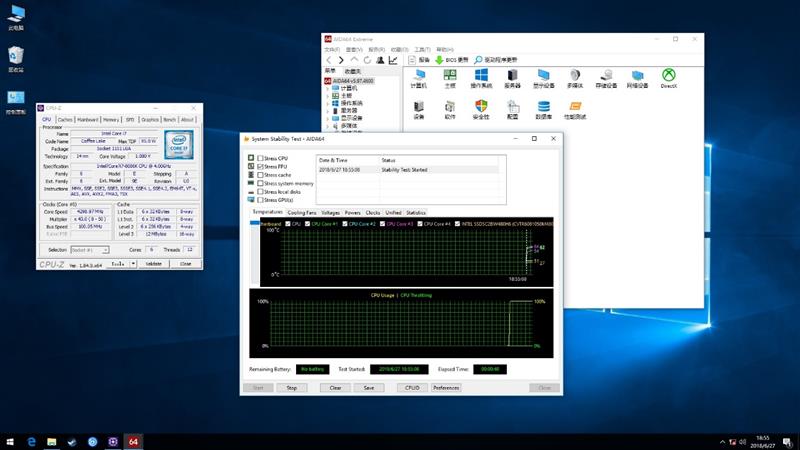800x450 pixels.
Task: Open the Bench tab in CPU-Z
Action: point(169,119)
